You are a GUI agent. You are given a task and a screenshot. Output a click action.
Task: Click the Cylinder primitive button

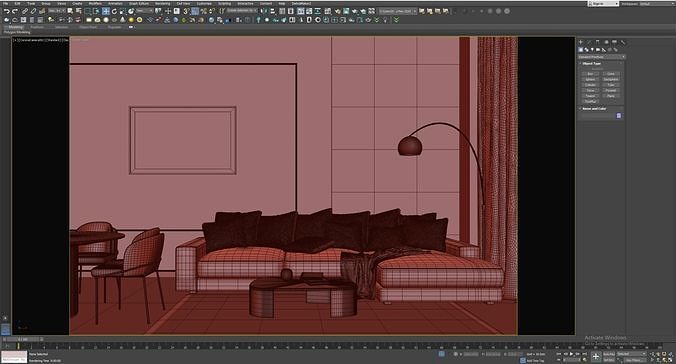click(x=590, y=85)
